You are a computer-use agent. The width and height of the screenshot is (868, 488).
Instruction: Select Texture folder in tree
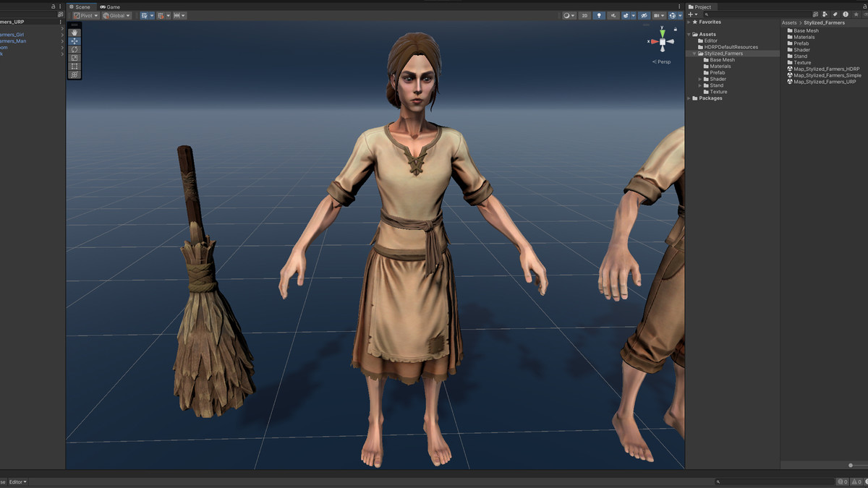[x=715, y=92]
